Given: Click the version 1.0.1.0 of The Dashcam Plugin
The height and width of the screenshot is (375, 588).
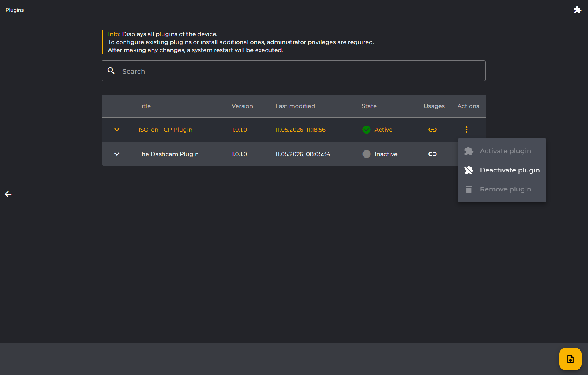Looking at the screenshot, I should click(239, 154).
